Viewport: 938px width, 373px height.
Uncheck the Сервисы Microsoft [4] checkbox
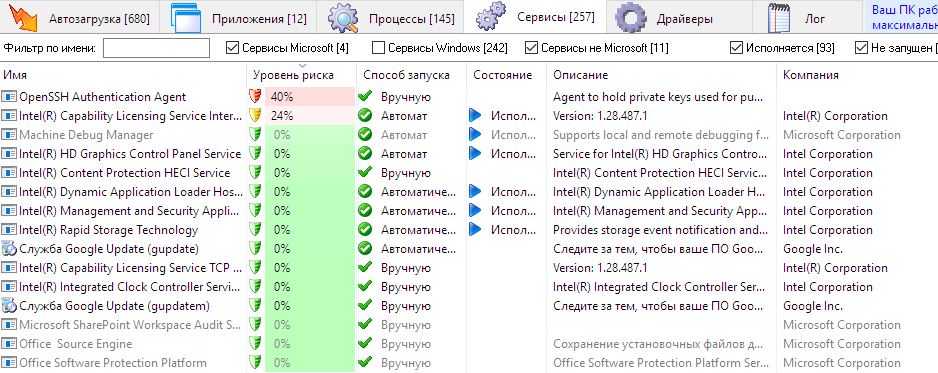click(232, 48)
